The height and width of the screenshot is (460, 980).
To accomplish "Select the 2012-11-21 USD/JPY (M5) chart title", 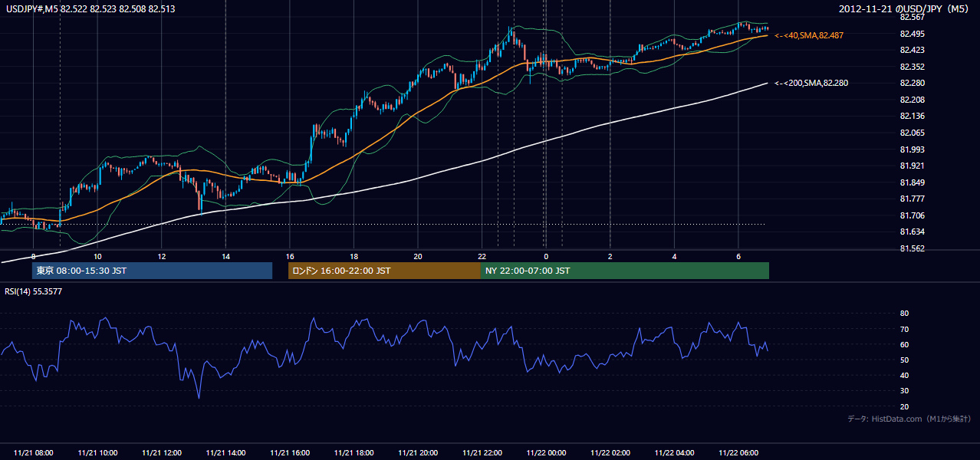I will click(905, 8).
